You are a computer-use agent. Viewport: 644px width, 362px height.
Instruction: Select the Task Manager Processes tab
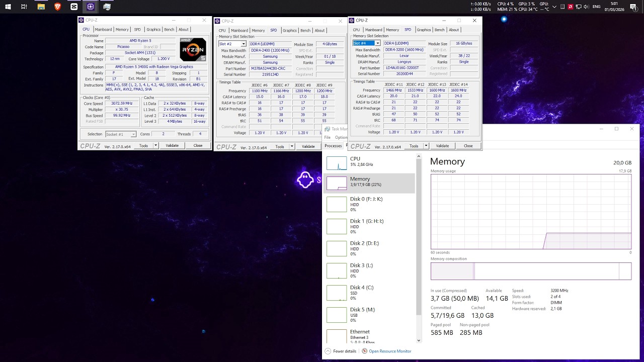(x=333, y=146)
